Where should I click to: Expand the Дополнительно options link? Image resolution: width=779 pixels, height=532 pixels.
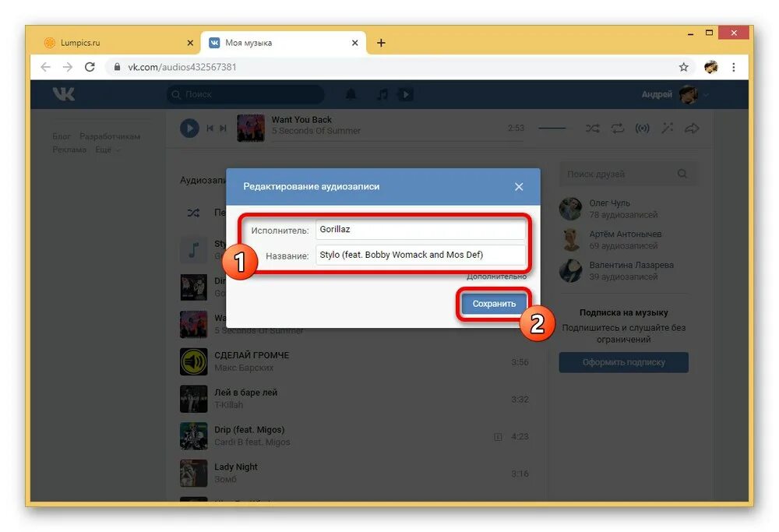coord(496,277)
